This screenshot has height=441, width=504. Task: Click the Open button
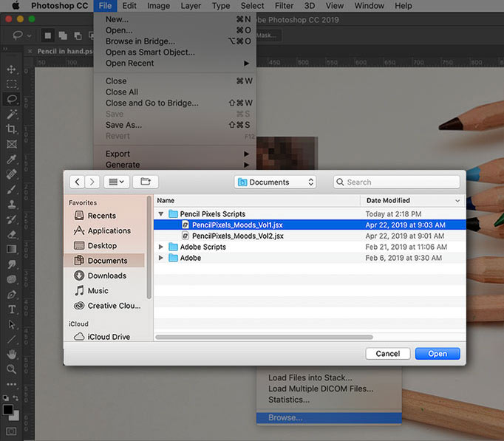pos(437,354)
